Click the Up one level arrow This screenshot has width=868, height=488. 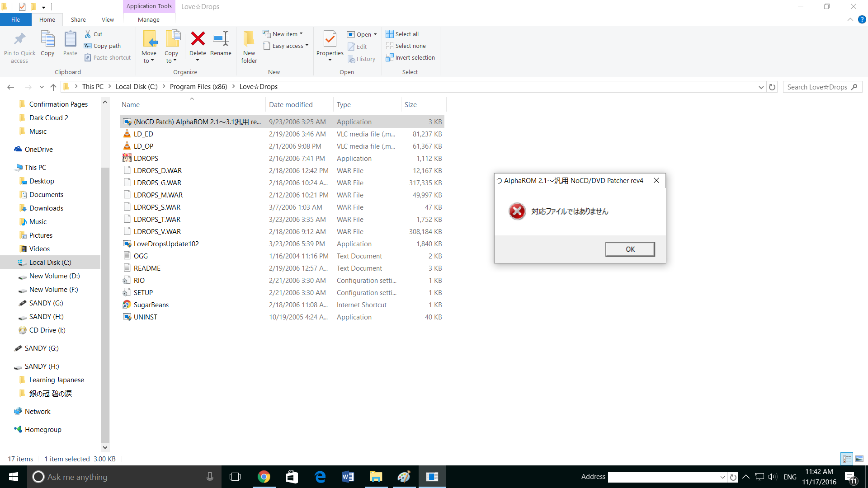[53, 87]
